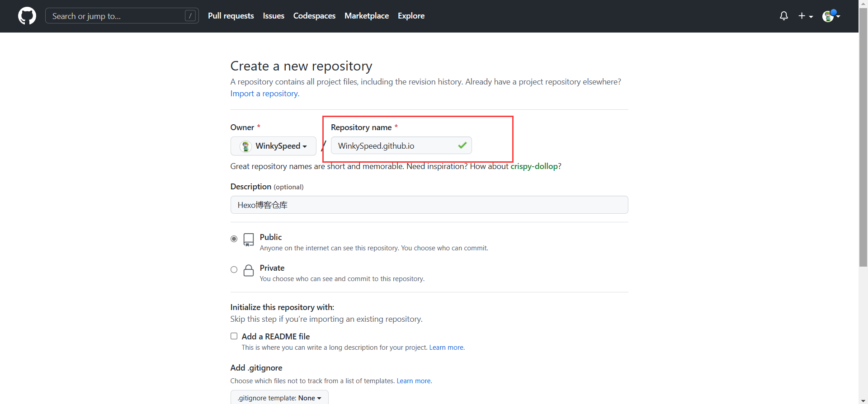Click the Public repository book icon
The height and width of the screenshot is (404, 868).
click(x=249, y=240)
